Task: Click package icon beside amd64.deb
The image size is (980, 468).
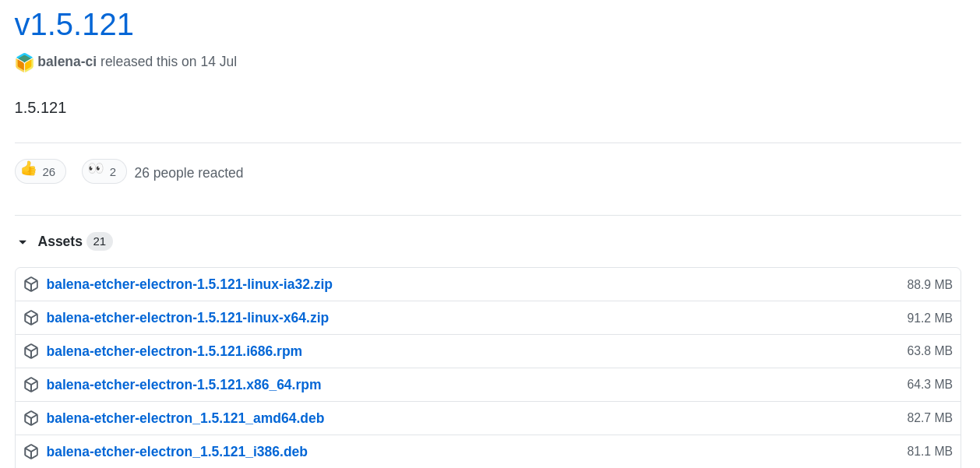Action: point(31,418)
